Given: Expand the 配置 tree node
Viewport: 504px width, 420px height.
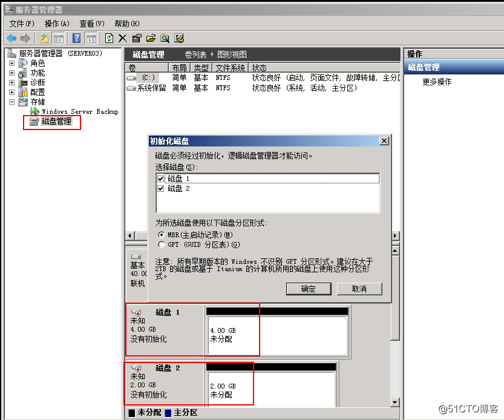Looking at the screenshot, I should point(12,93).
